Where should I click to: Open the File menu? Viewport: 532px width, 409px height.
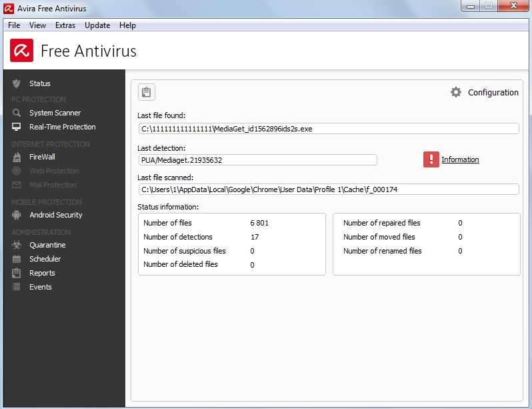pyautogui.click(x=14, y=25)
